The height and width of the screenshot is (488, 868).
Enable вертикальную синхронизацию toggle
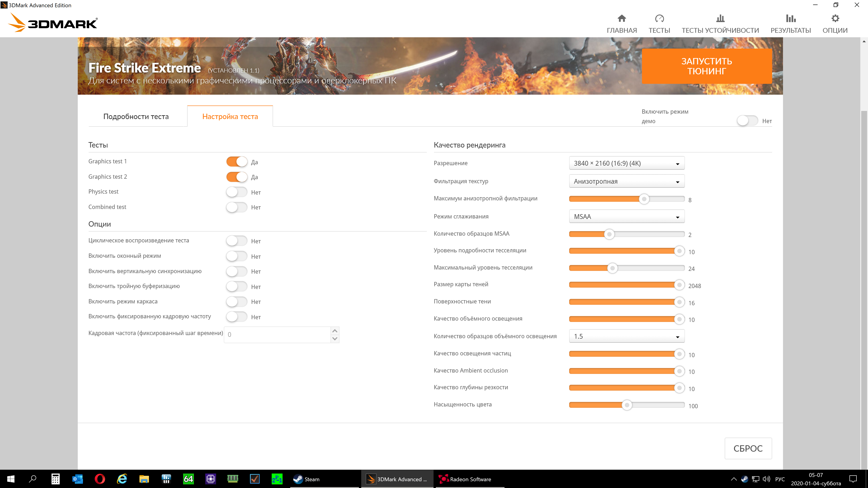236,271
